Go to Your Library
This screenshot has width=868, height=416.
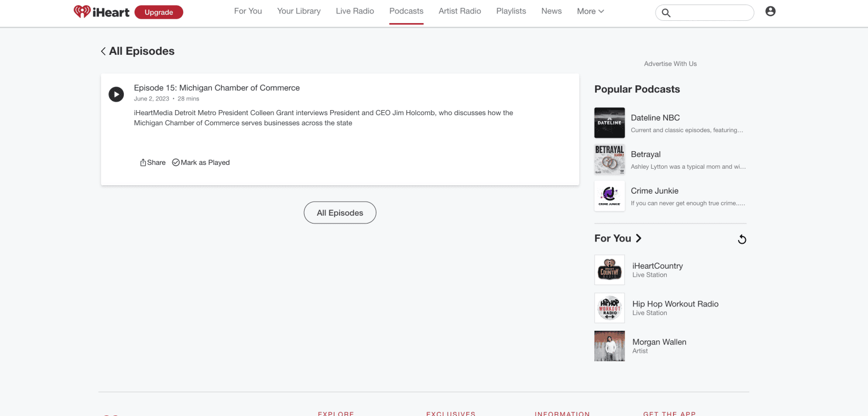[299, 11]
